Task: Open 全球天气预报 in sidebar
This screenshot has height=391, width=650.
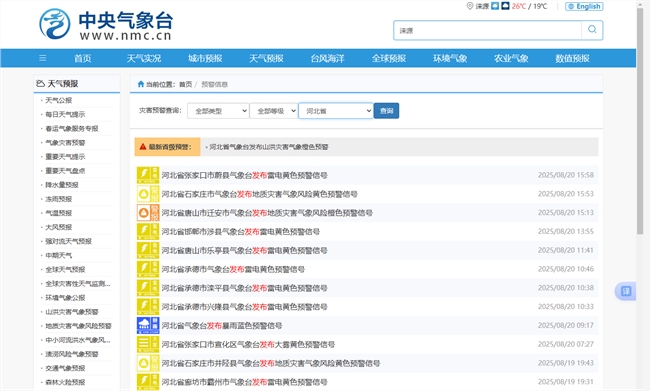Action: (x=65, y=270)
